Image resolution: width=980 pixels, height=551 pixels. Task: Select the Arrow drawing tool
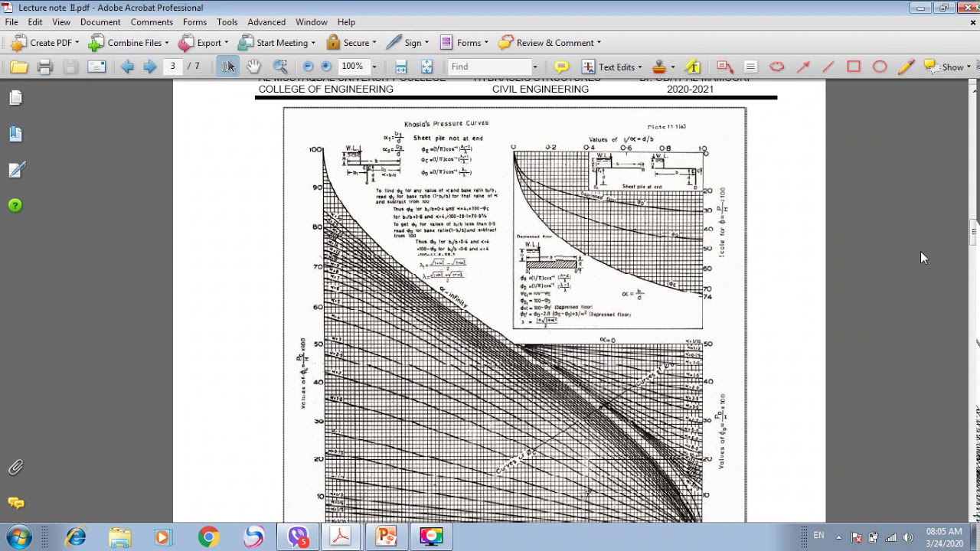[x=803, y=67]
